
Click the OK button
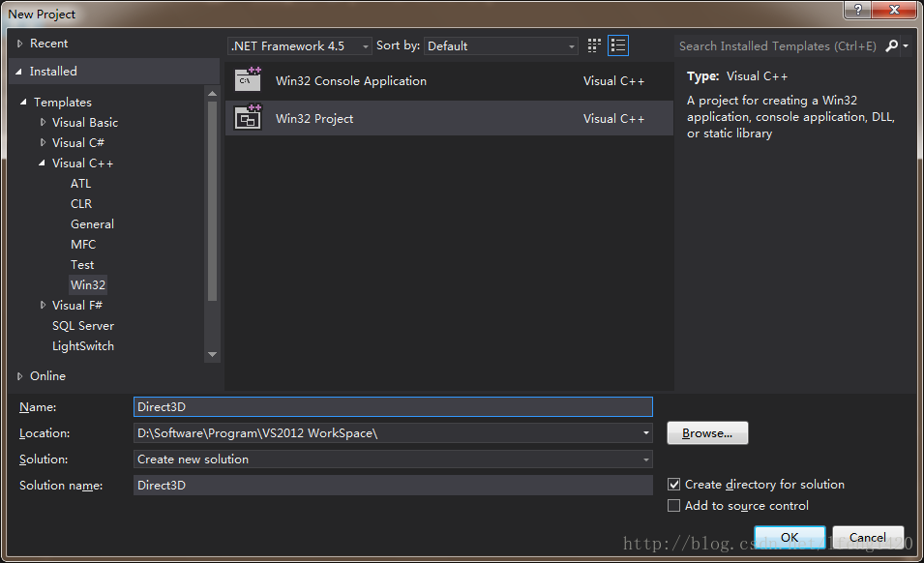click(x=790, y=537)
